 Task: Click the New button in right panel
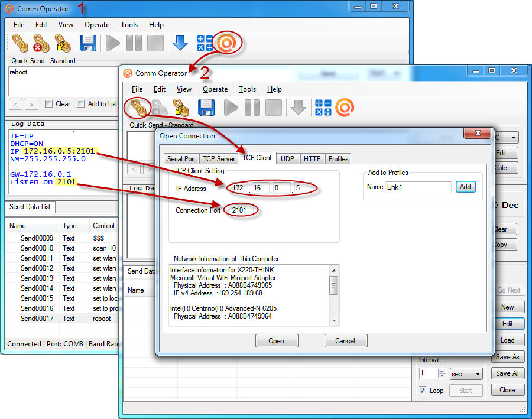click(507, 307)
